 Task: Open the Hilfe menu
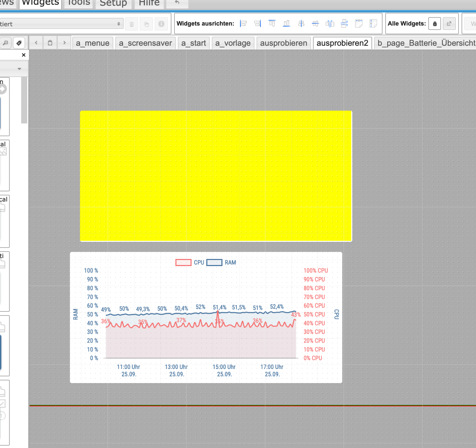[x=149, y=3]
